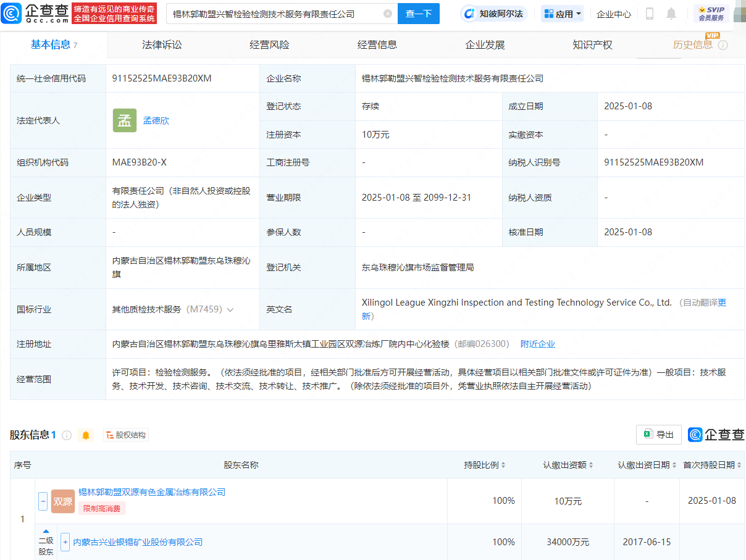Click the 双源 company logo

pyautogui.click(x=63, y=501)
